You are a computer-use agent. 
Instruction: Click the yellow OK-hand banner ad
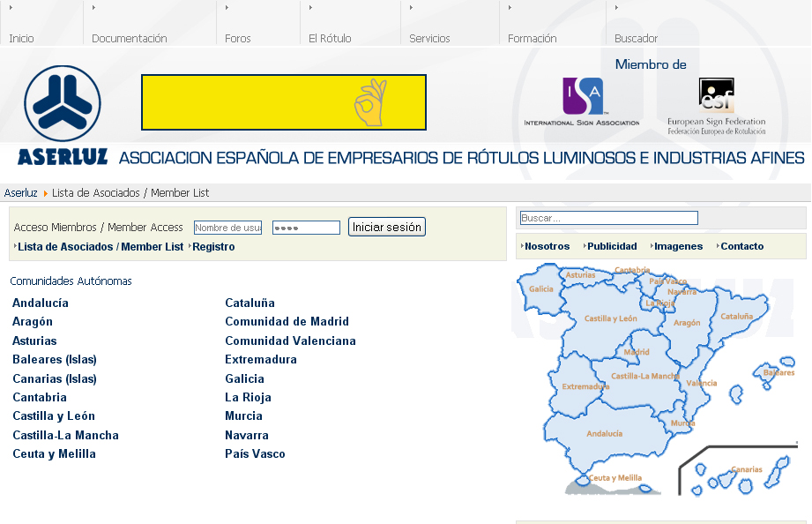coord(284,102)
